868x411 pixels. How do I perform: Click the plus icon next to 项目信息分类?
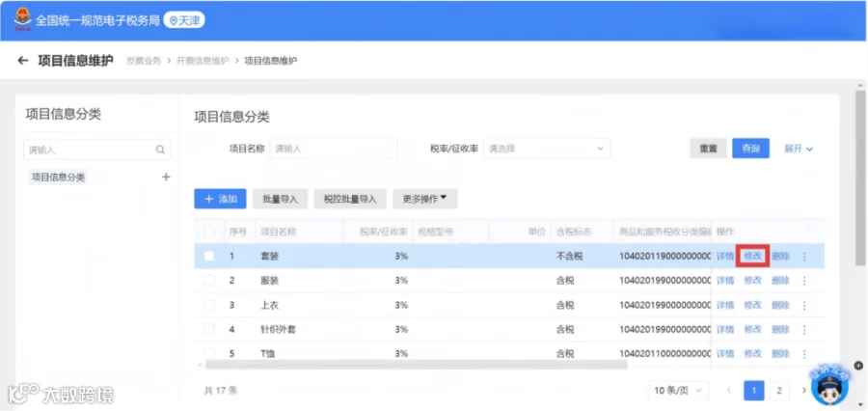coord(166,178)
